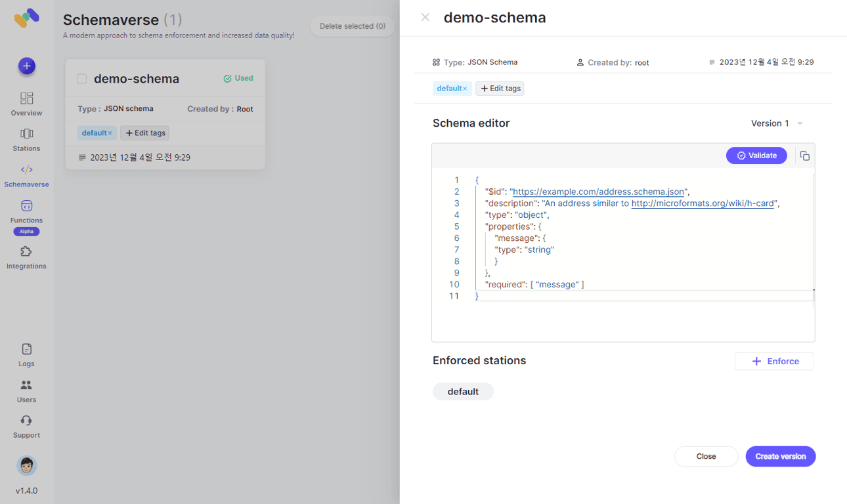
Task: Click Edit tags on schema card
Action: pyautogui.click(x=144, y=133)
